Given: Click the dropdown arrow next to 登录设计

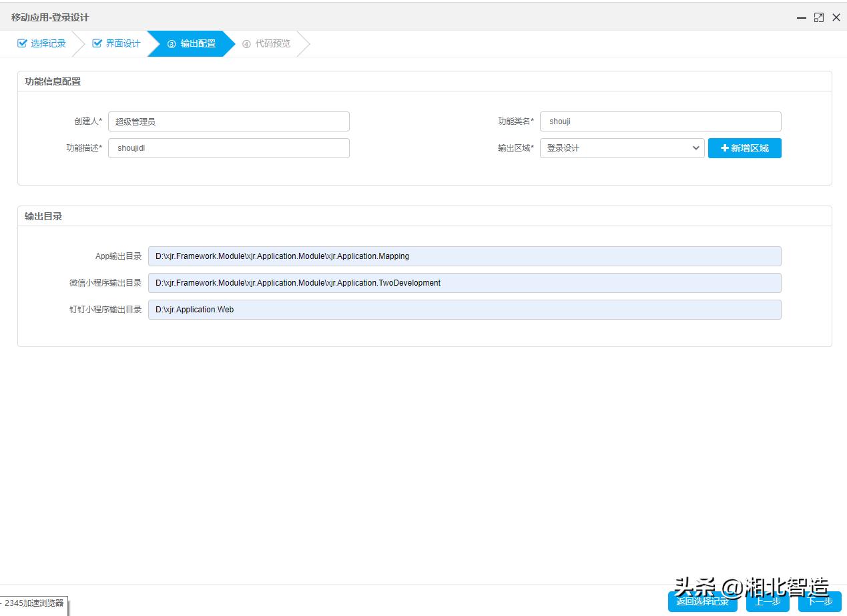Looking at the screenshot, I should [x=696, y=147].
